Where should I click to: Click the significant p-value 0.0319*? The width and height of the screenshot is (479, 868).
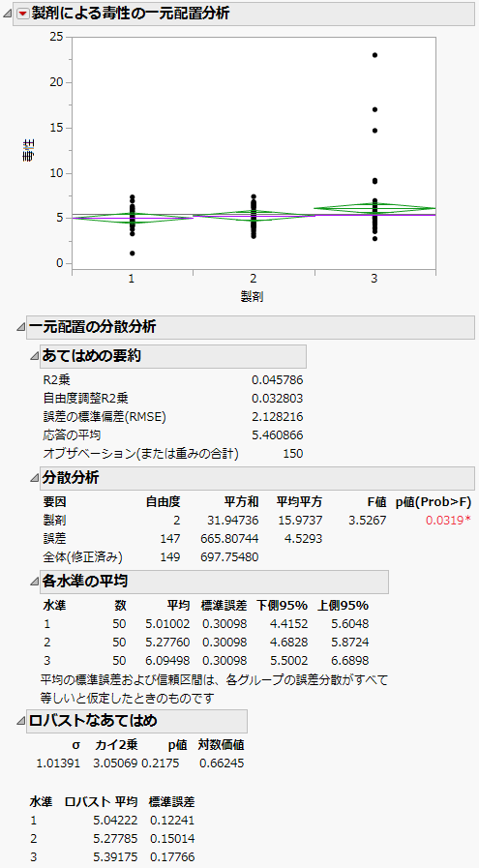(x=448, y=521)
